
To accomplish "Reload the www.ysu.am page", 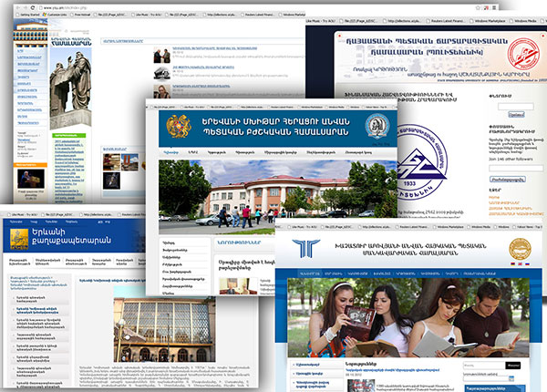I will point(33,8).
